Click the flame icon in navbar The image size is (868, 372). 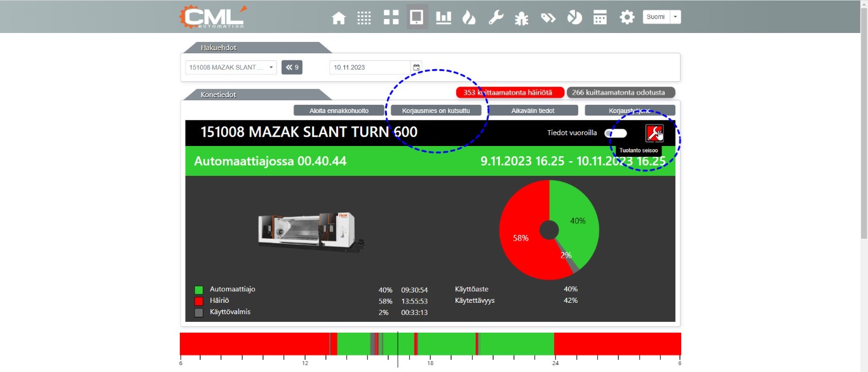469,18
